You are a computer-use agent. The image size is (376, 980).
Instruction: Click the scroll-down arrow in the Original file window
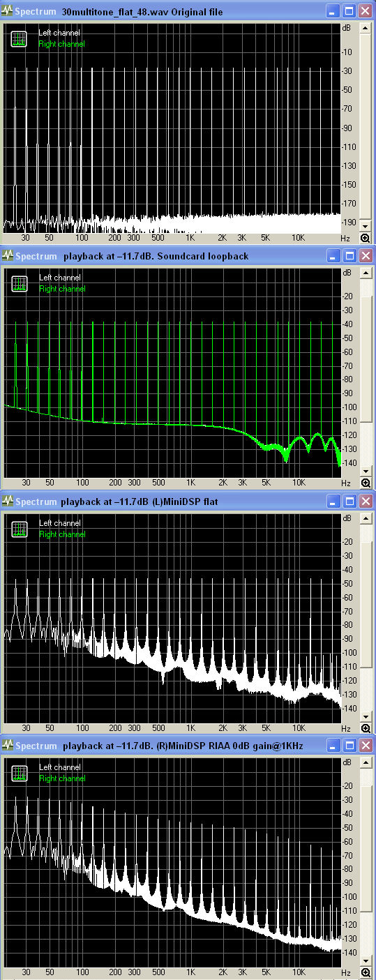tap(366, 226)
